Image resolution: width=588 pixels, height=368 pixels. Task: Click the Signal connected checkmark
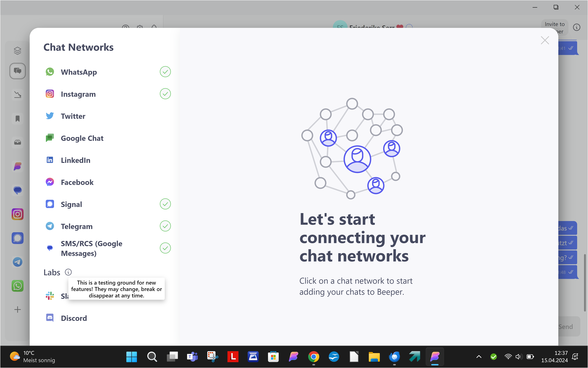tap(165, 204)
